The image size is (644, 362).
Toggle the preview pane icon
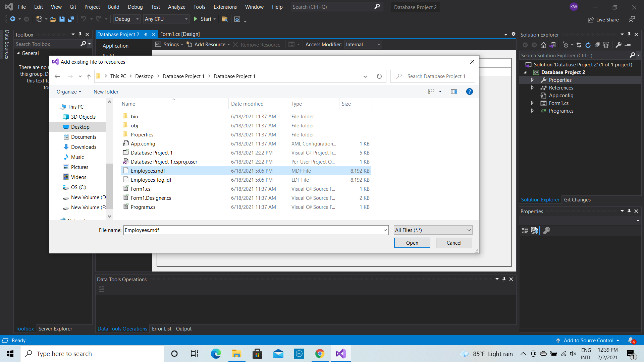click(x=454, y=92)
